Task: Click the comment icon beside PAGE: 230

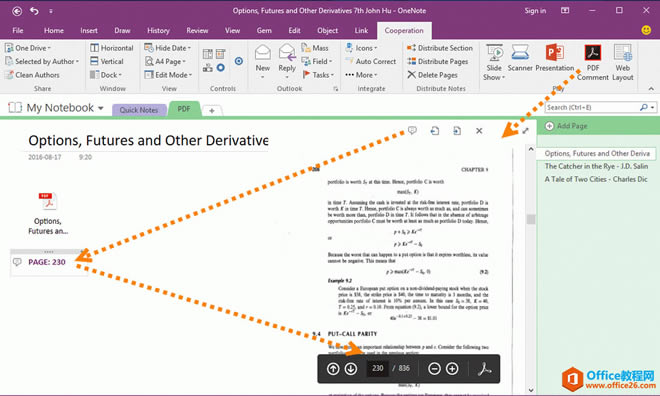Action: click(x=17, y=262)
